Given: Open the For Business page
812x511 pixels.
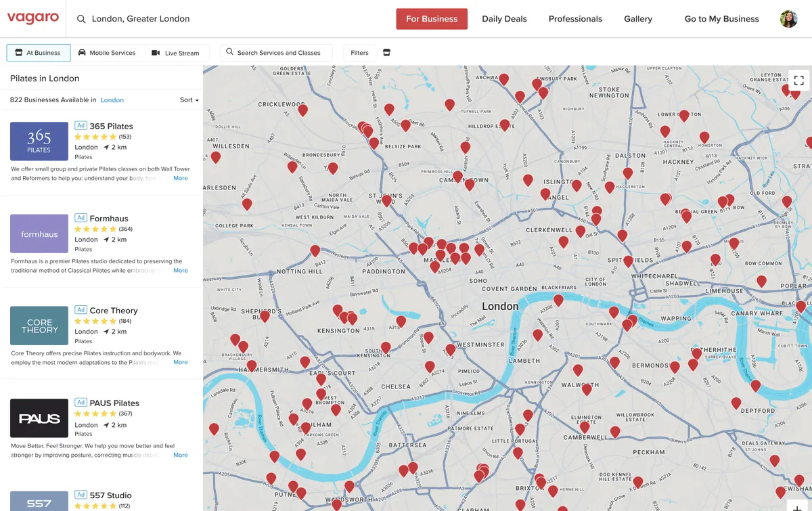Looking at the screenshot, I should tap(432, 19).
